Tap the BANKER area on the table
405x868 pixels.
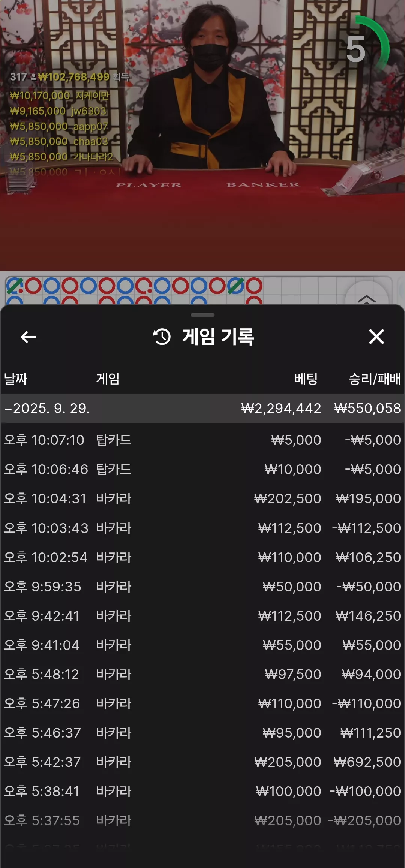click(x=263, y=184)
